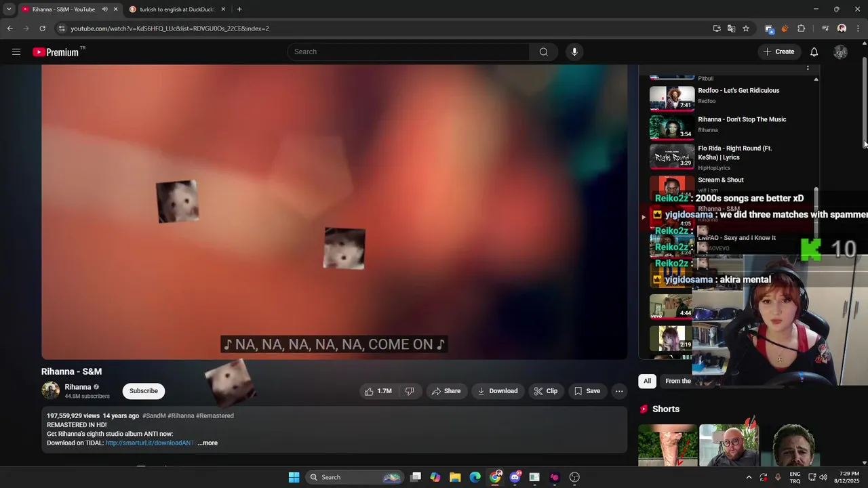Open the YouTube hamburger guide menu
This screenshot has width=868, height=488.
click(16, 52)
